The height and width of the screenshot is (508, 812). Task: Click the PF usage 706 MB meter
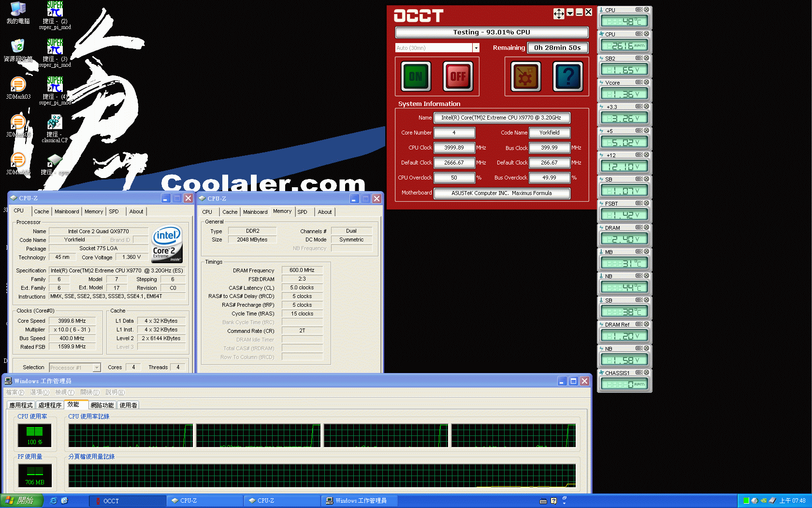pyautogui.click(x=34, y=476)
